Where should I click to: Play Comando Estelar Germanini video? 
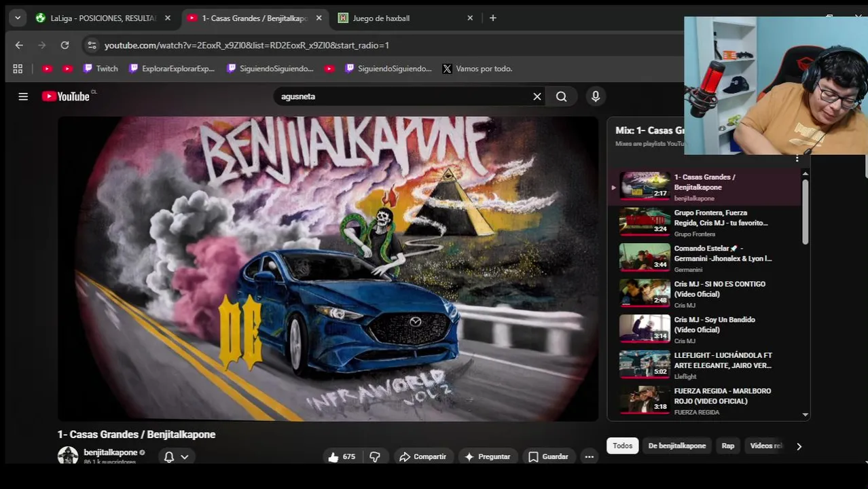(705, 258)
